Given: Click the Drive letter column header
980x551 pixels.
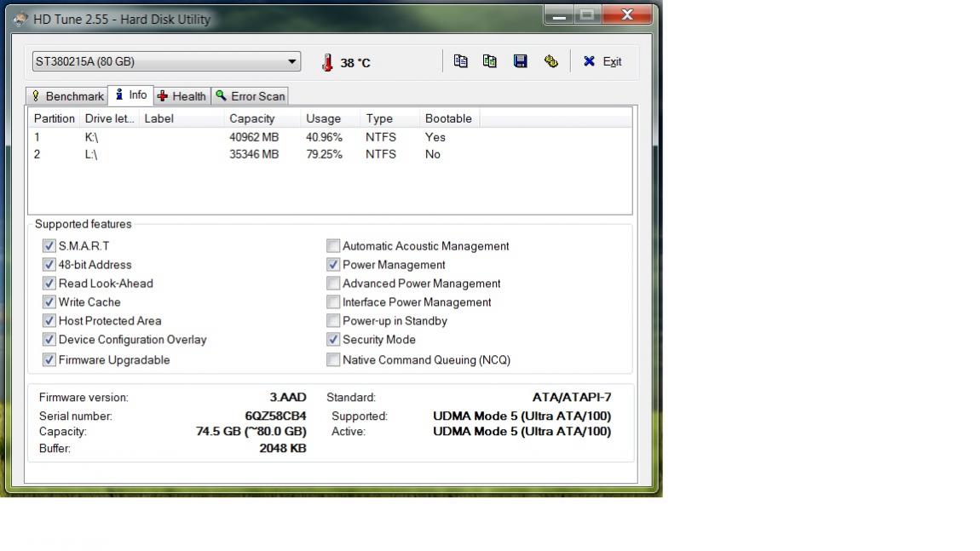Looking at the screenshot, I should (x=109, y=118).
